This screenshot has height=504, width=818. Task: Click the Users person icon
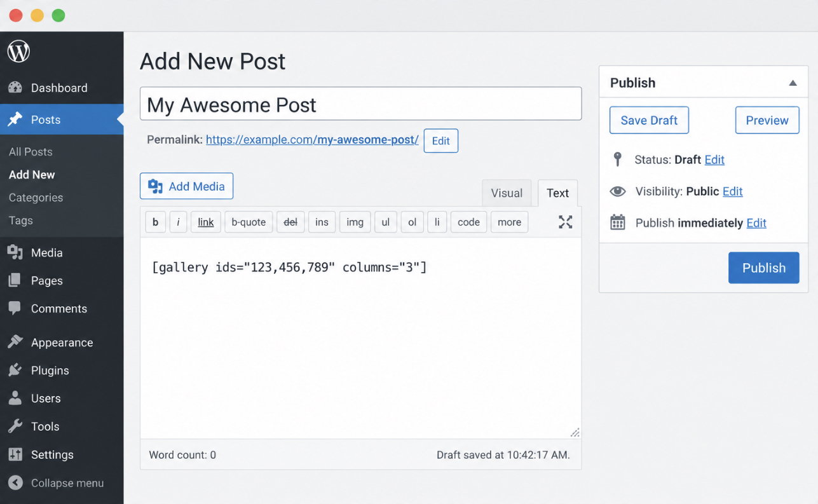(15, 398)
